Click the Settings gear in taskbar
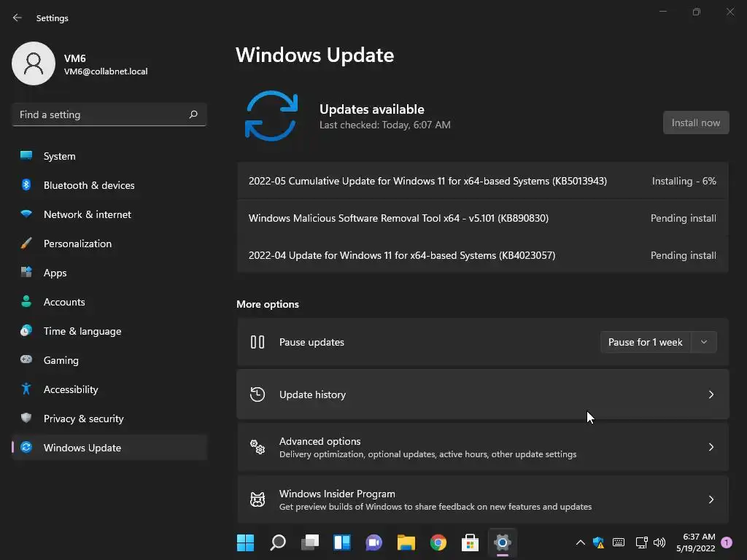Screen dimensions: 747x560 coord(502,542)
